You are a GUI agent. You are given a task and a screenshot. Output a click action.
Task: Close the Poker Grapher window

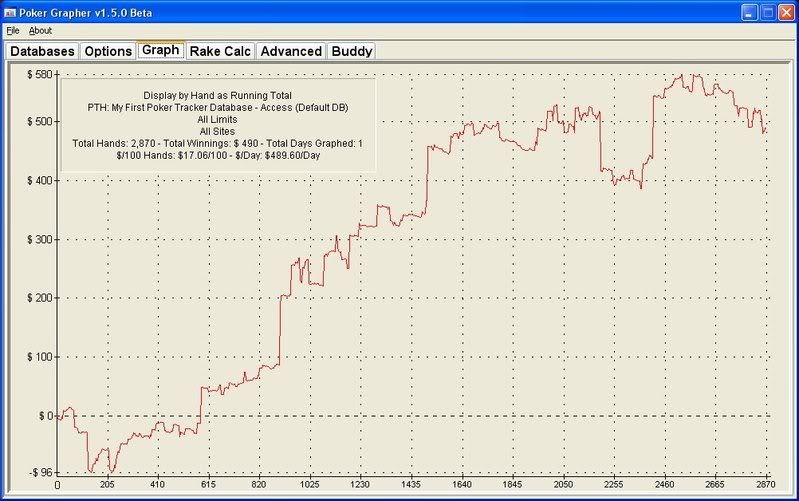tap(784, 11)
